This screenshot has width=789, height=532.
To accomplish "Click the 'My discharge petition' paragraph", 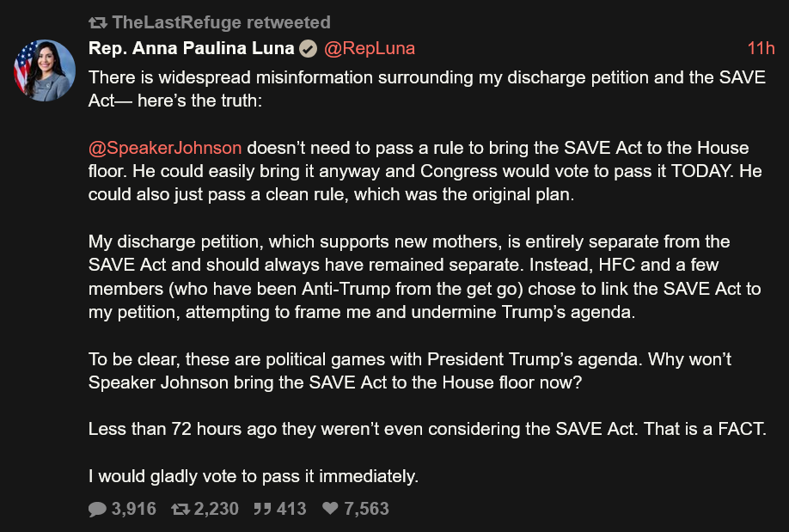I will point(425,277).
